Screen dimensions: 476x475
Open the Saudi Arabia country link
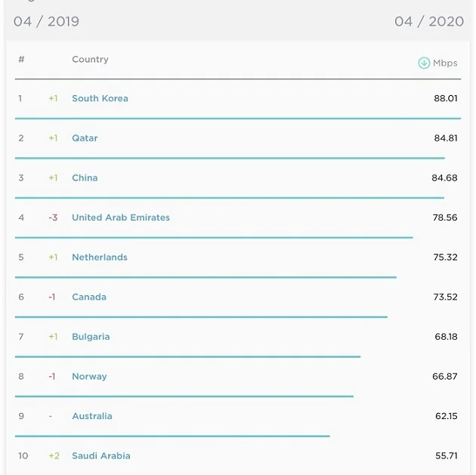click(x=101, y=456)
